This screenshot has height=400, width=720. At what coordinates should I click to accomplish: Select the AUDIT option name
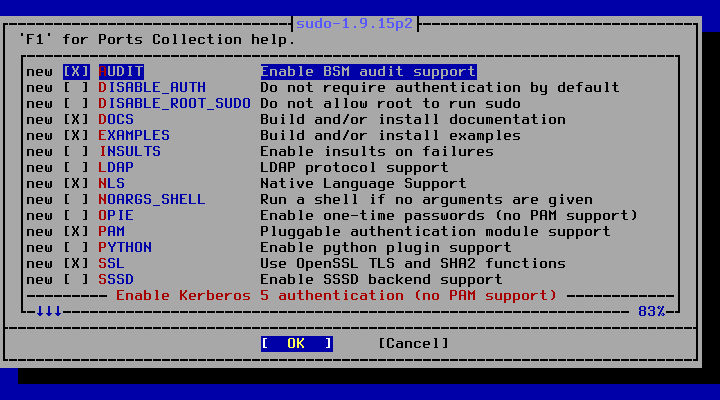(x=121, y=72)
